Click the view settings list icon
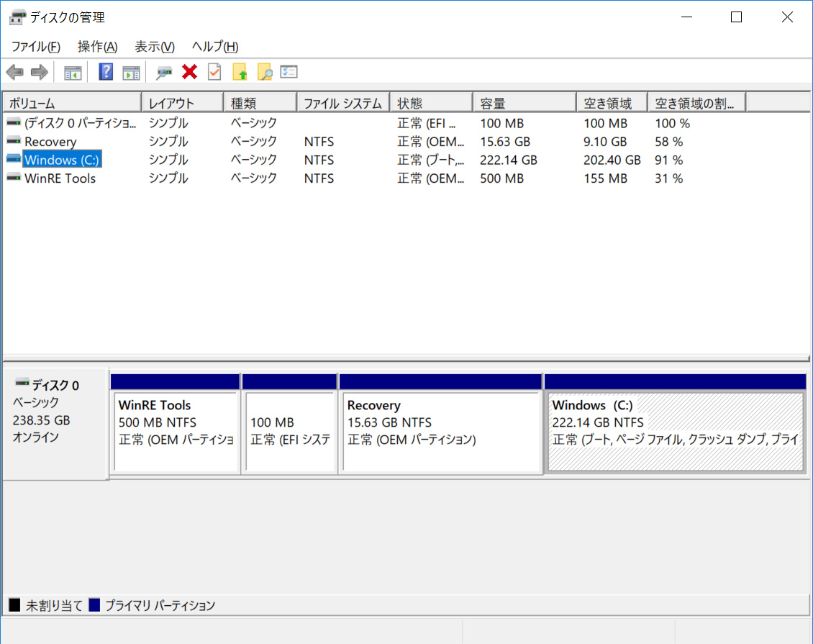 289,71
